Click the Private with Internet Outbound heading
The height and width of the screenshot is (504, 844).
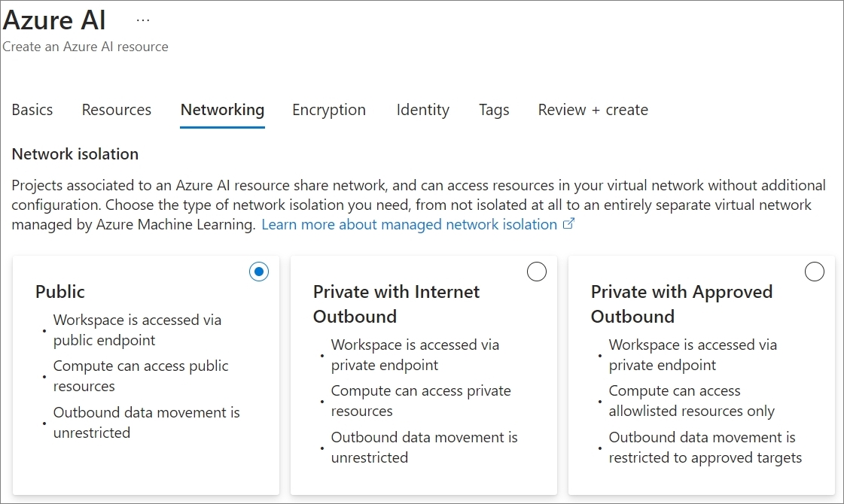(x=396, y=304)
